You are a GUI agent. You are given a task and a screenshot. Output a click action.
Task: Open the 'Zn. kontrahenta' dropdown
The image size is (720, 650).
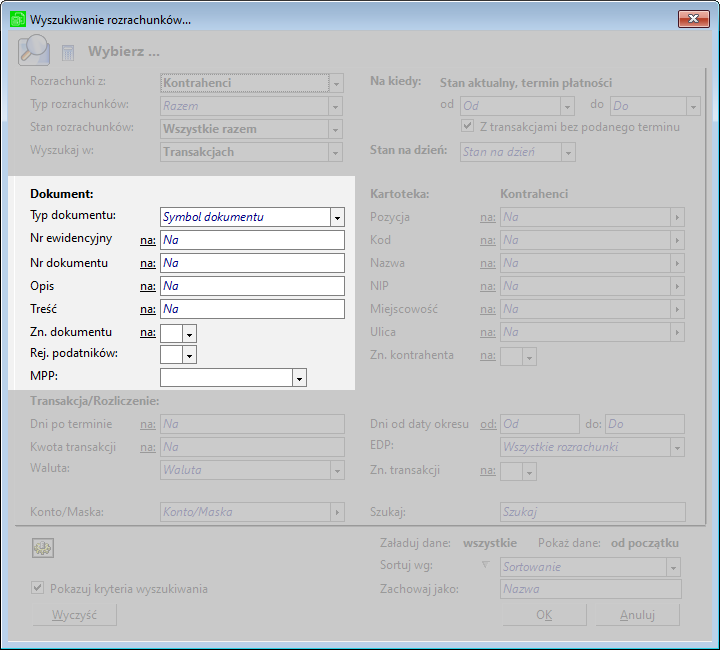529,357
